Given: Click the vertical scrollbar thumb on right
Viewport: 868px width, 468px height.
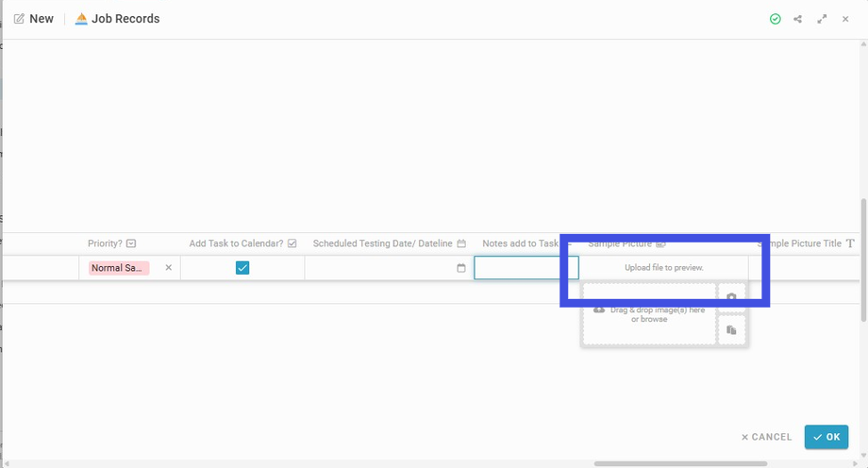Looking at the screenshot, I should pos(863,260).
